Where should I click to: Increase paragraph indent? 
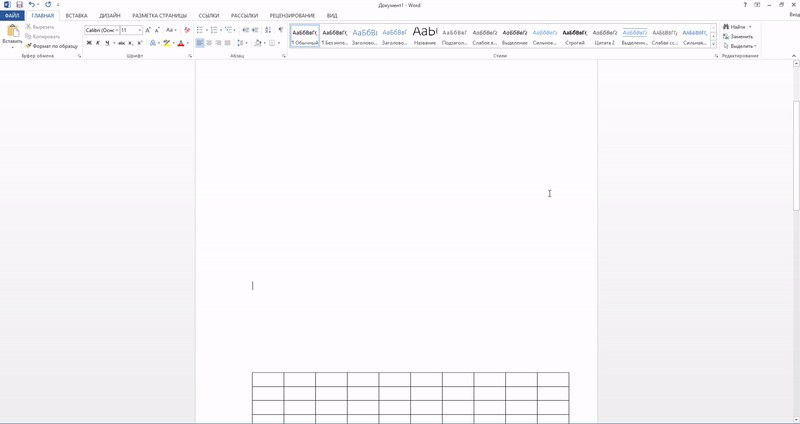click(x=255, y=30)
